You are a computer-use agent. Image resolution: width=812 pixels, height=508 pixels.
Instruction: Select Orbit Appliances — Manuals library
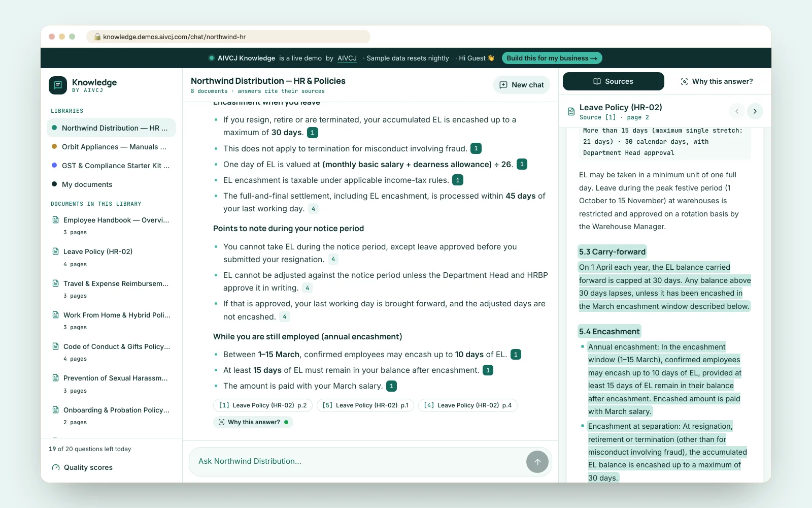coord(111,147)
